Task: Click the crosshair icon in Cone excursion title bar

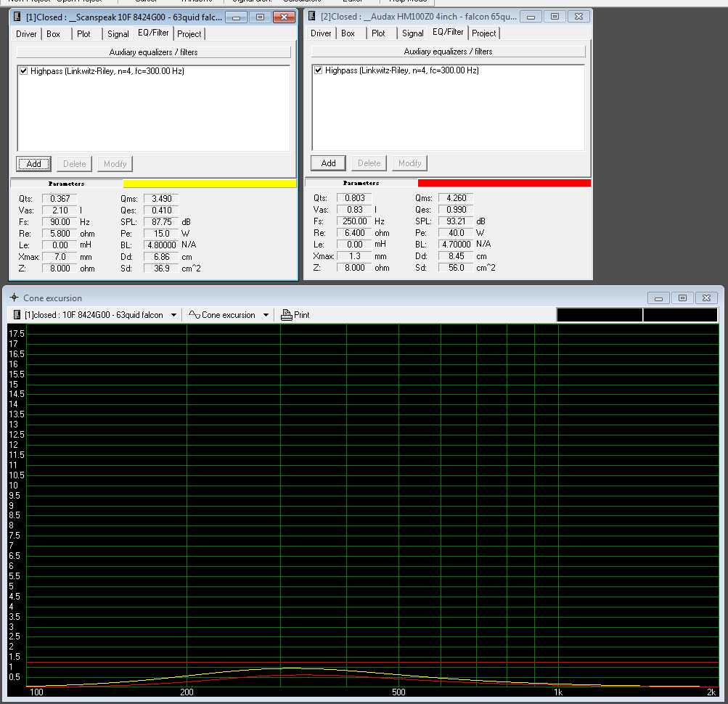Action: tap(14, 298)
